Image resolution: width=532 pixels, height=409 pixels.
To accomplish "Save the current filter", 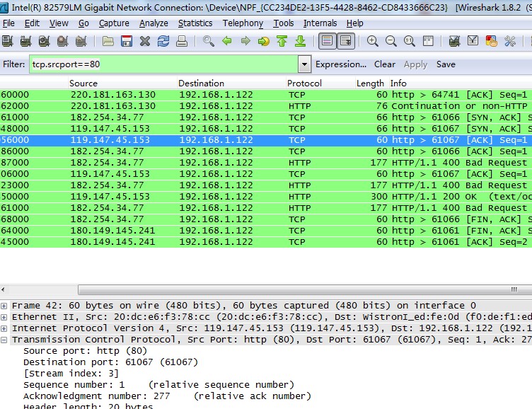I will [x=446, y=64].
